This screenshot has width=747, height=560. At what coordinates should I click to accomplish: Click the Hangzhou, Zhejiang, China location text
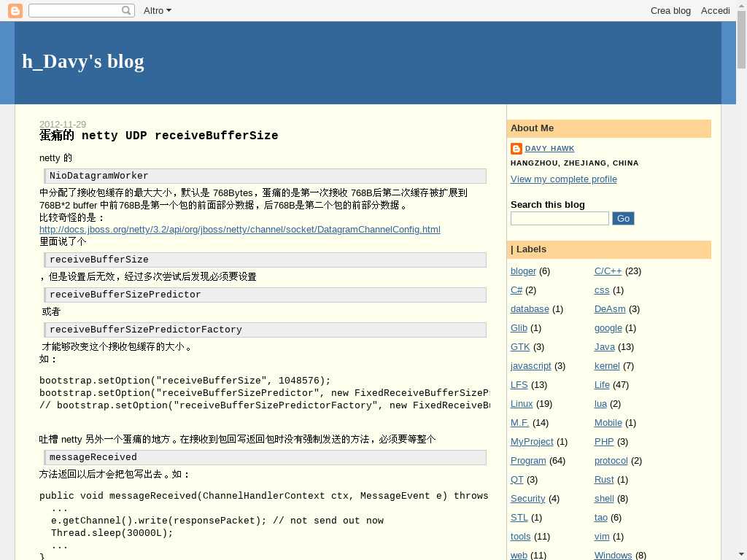click(575, 163)
